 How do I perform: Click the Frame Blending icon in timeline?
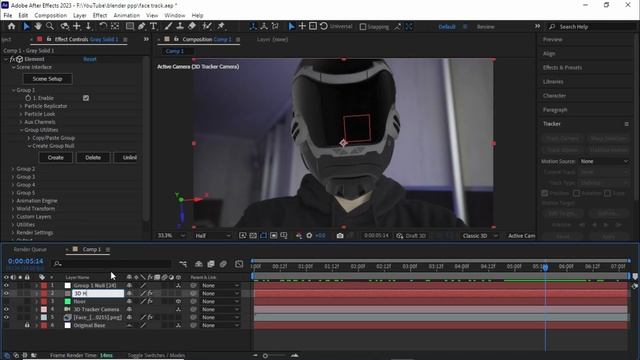coord(211,264)
